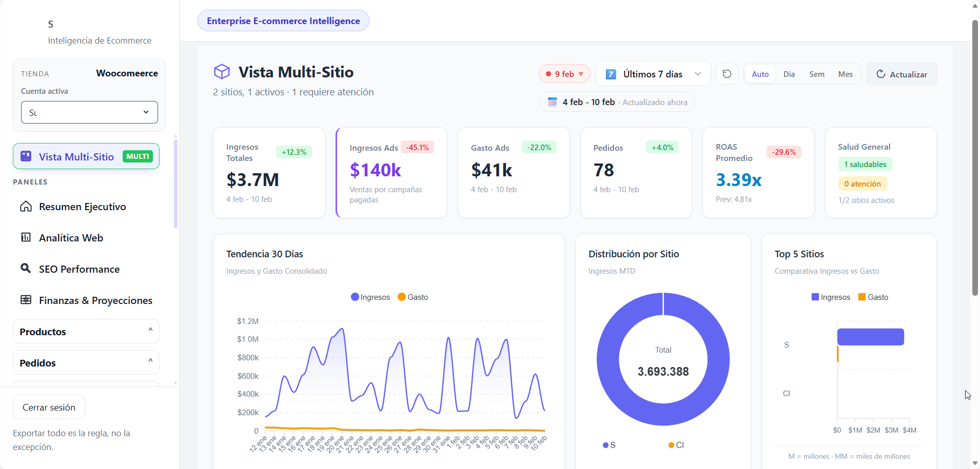Switch auto-refresh mode from Auto to Día
Viewport: 980px width, 469px height.
click(x=789, y=74)
